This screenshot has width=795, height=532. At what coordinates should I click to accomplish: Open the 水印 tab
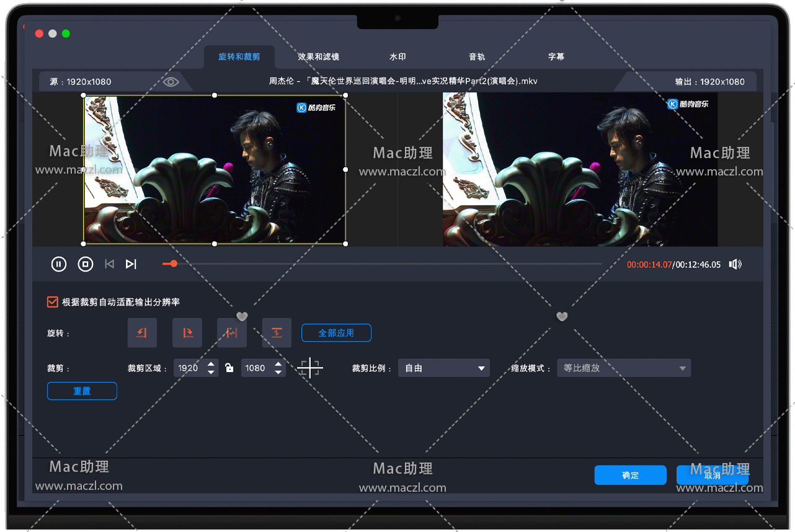click(397, 56)
